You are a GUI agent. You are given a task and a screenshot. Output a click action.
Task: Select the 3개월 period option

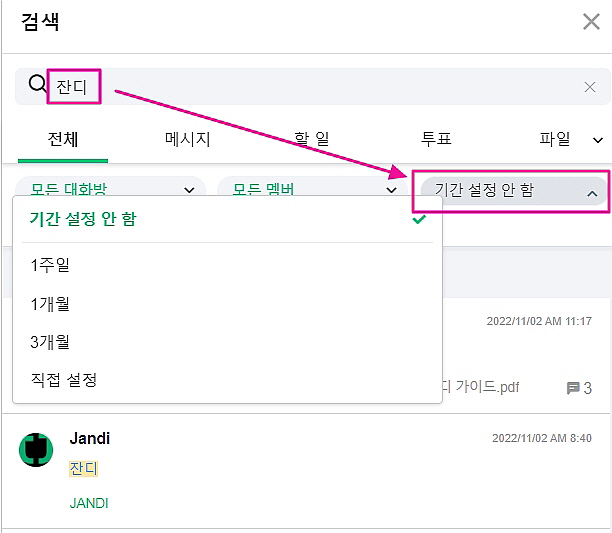pyautogui.click(x=50, y=342)
